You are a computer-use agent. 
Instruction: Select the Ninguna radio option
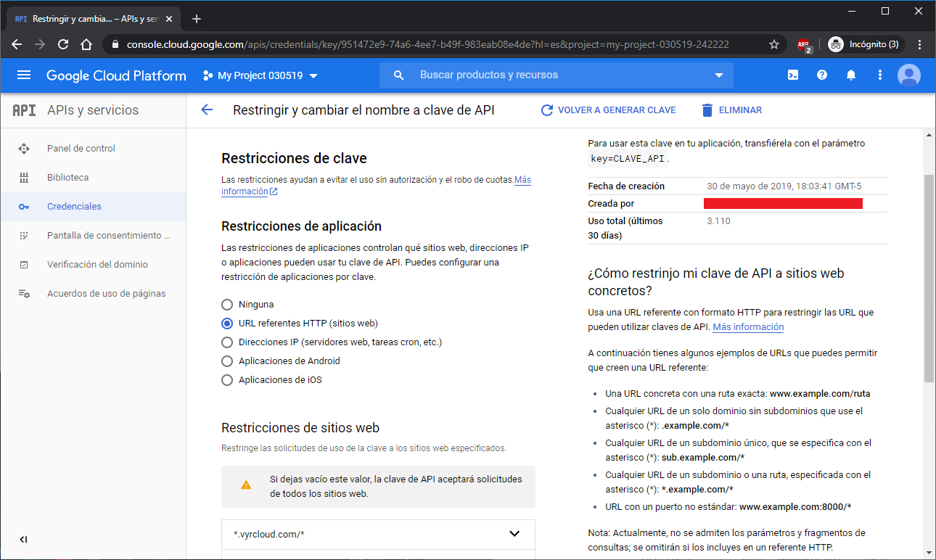[x=227, y=305]
